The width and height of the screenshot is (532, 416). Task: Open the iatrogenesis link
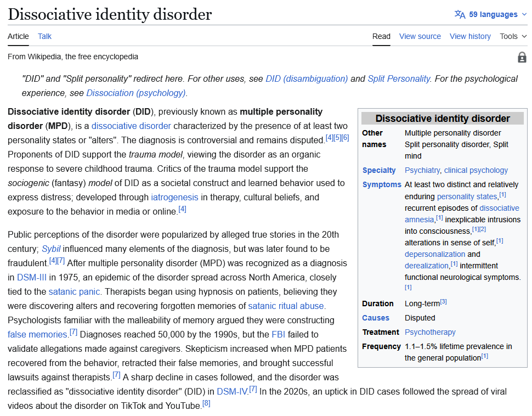(175, 198)
